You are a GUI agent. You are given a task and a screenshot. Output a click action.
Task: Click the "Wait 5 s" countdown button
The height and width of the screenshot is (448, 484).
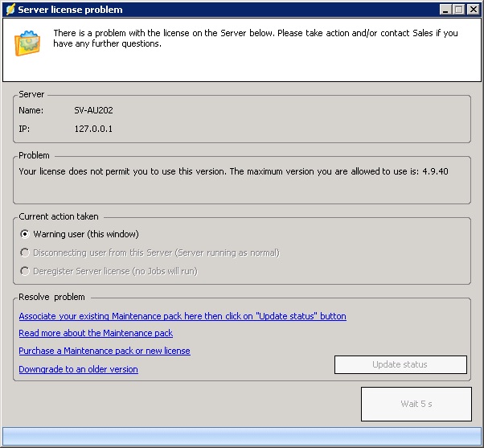(416, 404)
